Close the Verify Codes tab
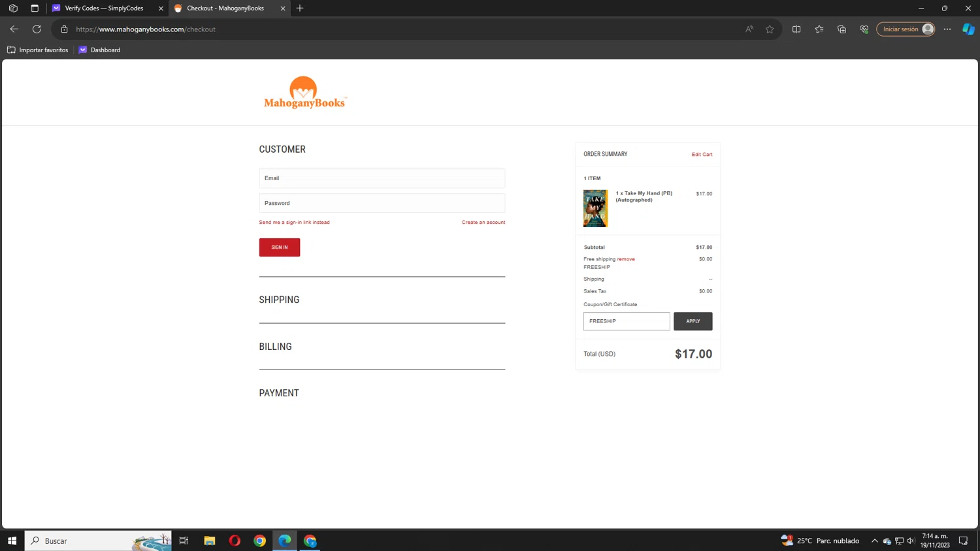980x551 pixels. tap(161, 8)
